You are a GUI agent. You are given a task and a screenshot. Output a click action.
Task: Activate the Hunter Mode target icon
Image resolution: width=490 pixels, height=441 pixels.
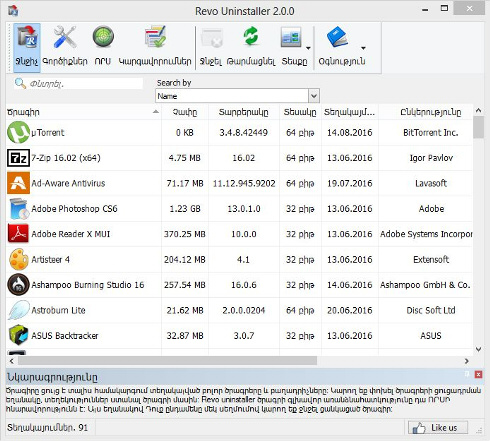click(103, 37)
